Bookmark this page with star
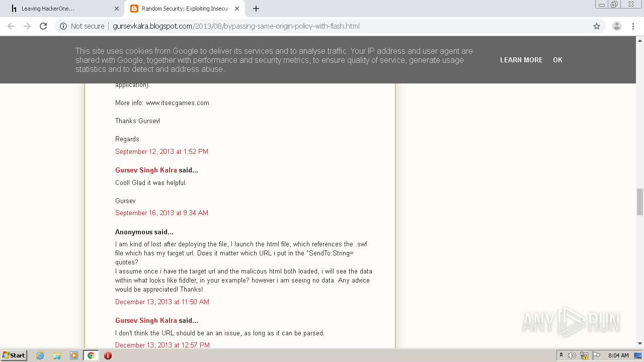 [597, 26]
